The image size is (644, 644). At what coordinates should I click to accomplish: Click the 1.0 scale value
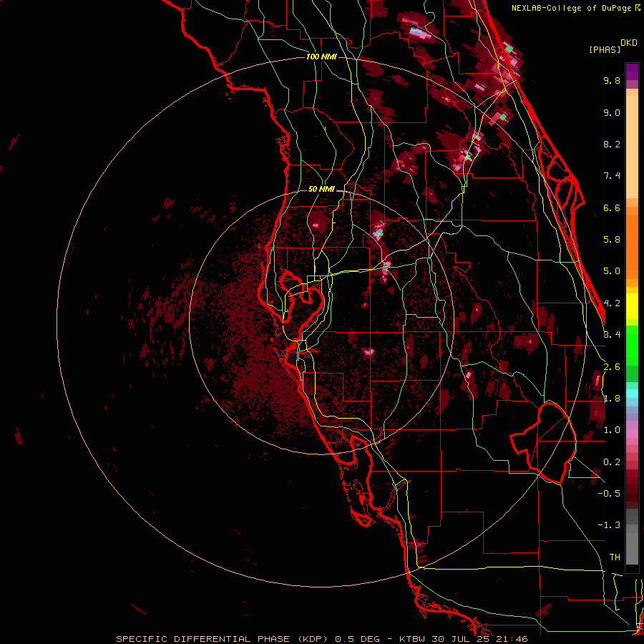612,430
